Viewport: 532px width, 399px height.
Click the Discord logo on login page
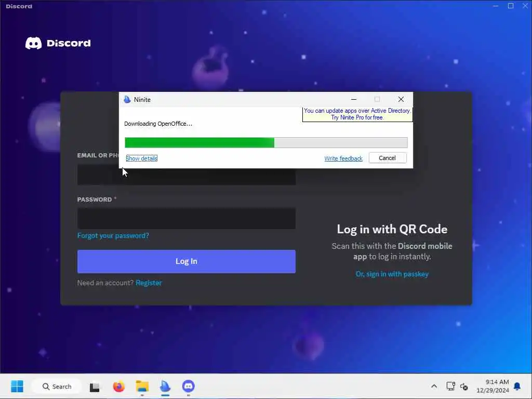58,43
